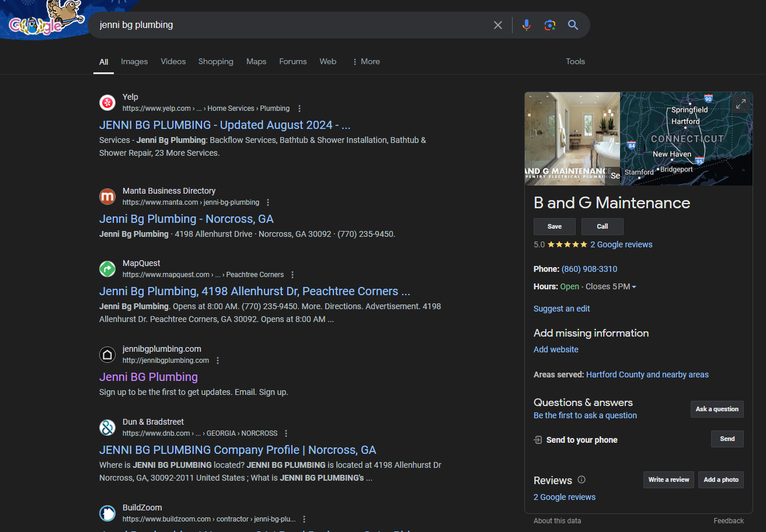Focus the search input with jenni bg plumbing
Image resolution: width=766 pixels, height=532 pixels.
click(x=292, y=25)
